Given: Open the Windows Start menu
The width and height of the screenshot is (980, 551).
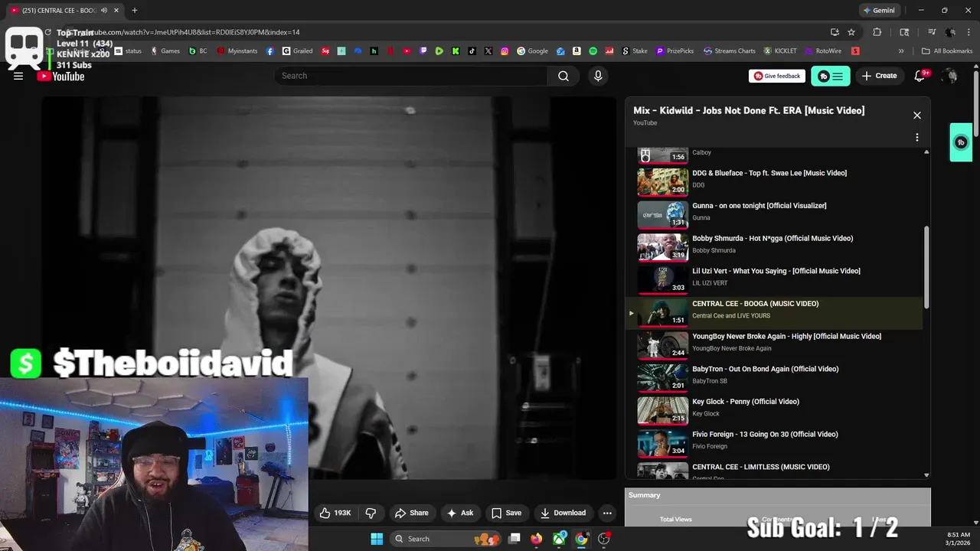Looking at the screenshot, I should click(377, 539).
